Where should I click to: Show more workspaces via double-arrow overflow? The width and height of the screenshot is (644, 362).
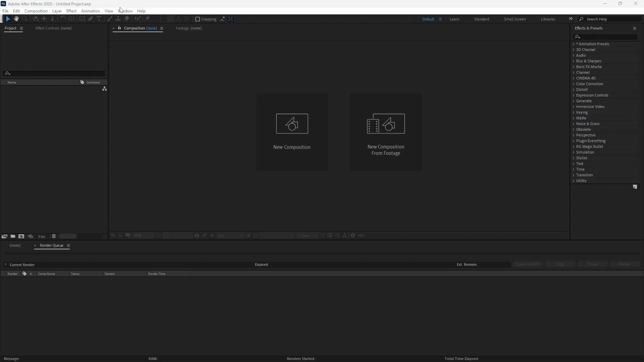point(571,19)
